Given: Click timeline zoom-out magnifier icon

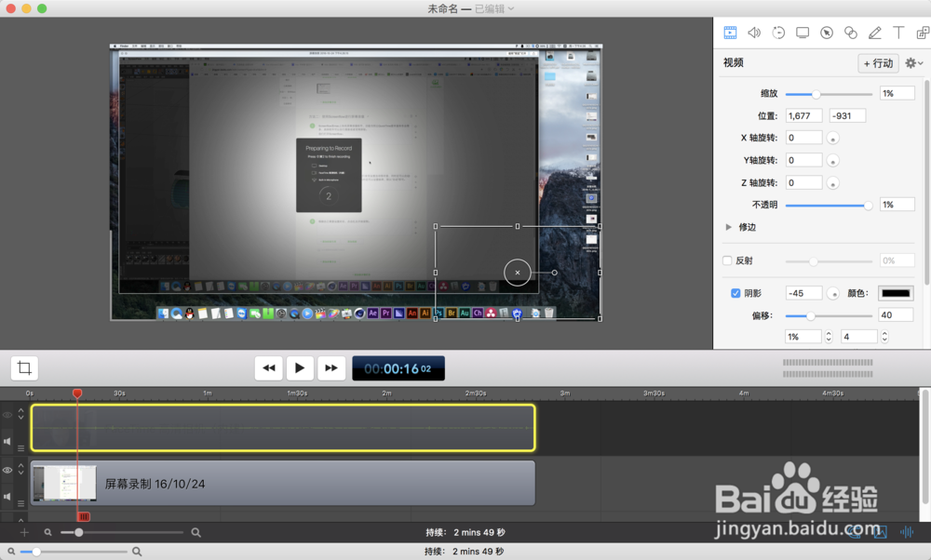Looking at the screenshot, I should coord(48,533).
